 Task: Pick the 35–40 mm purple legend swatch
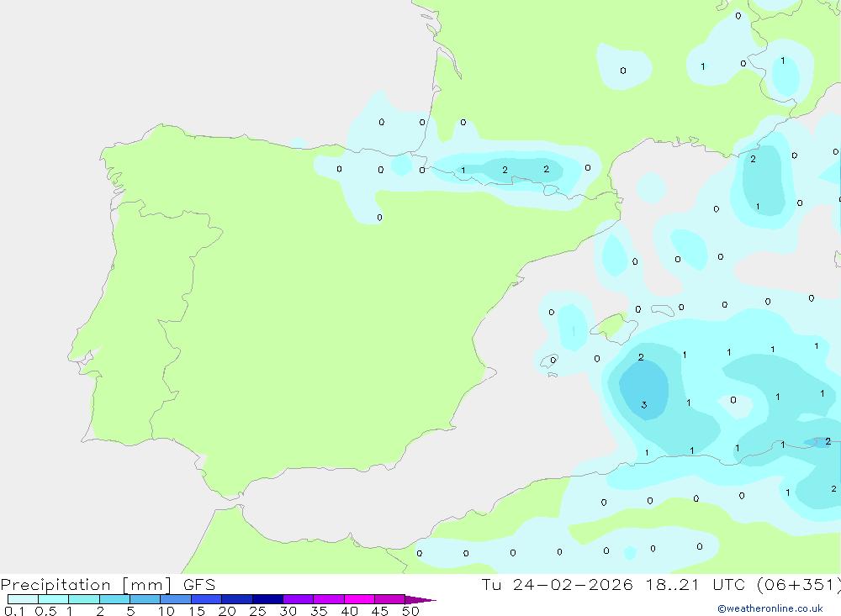329,599
